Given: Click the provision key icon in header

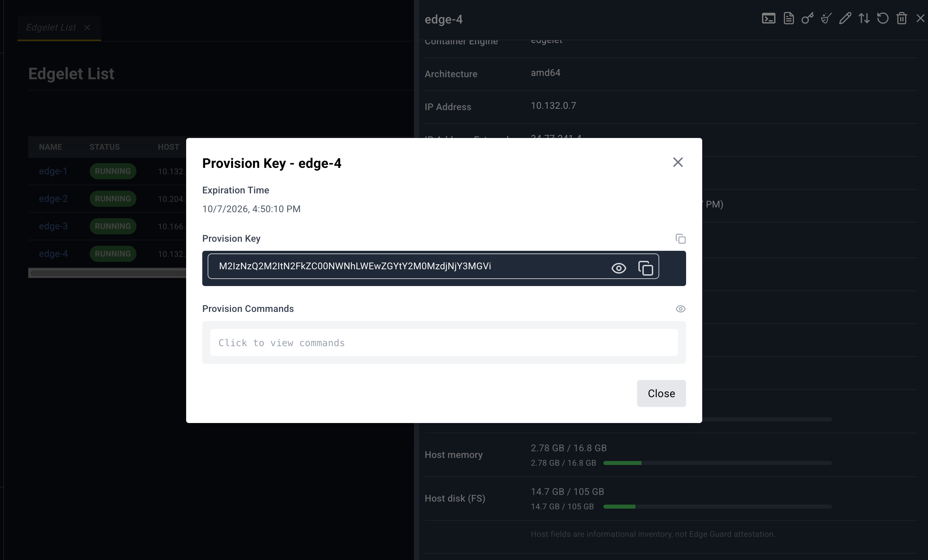Looking at the screenshot, I should coord(807,18).
